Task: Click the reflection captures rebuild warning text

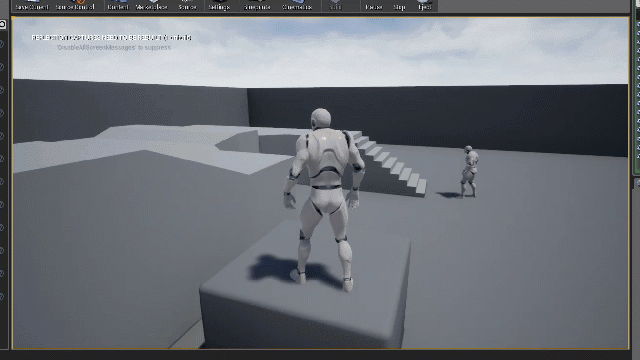Action: (111, 38)
